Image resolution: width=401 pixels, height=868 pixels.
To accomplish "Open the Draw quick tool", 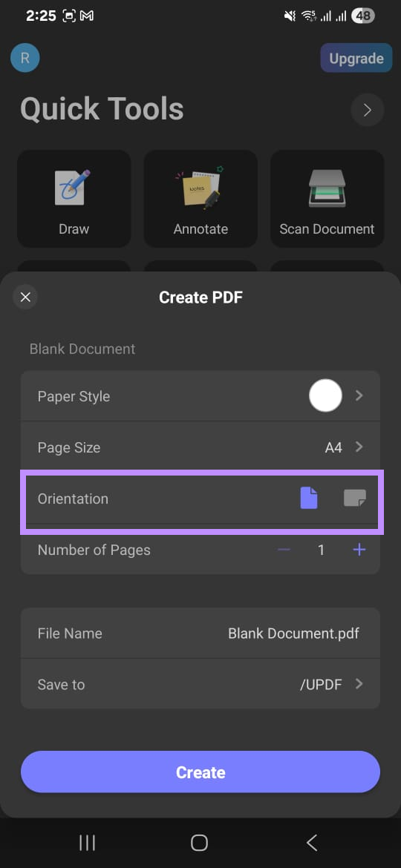I will [x=74, y=198].
